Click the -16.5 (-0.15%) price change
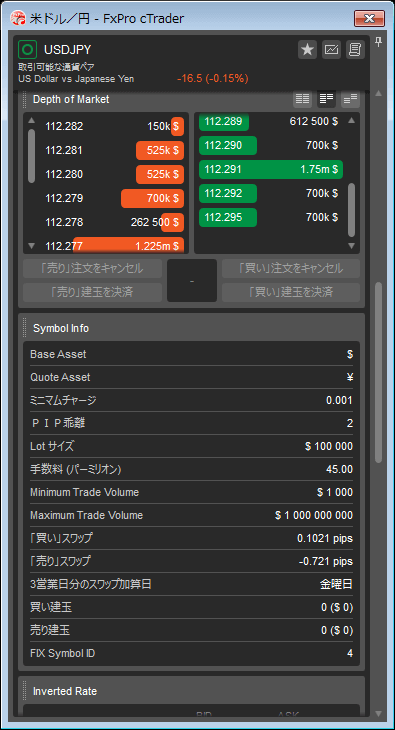 tap(212, 79)
